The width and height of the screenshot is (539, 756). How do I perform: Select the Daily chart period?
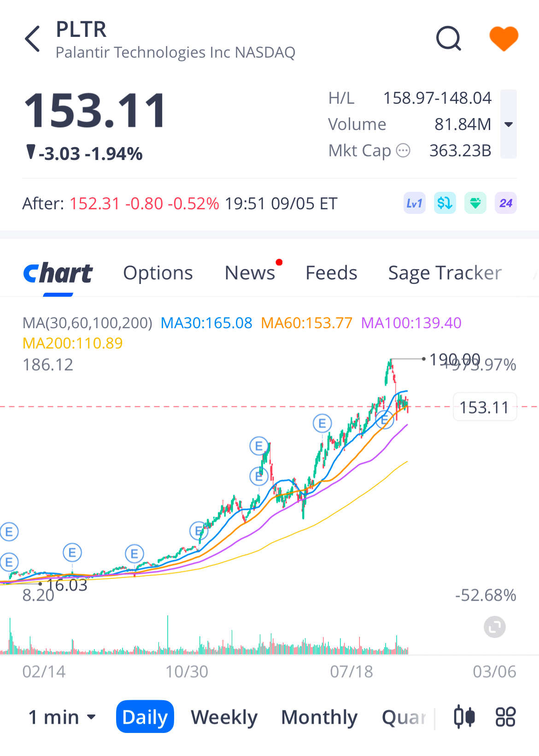(x=145, y=717)
